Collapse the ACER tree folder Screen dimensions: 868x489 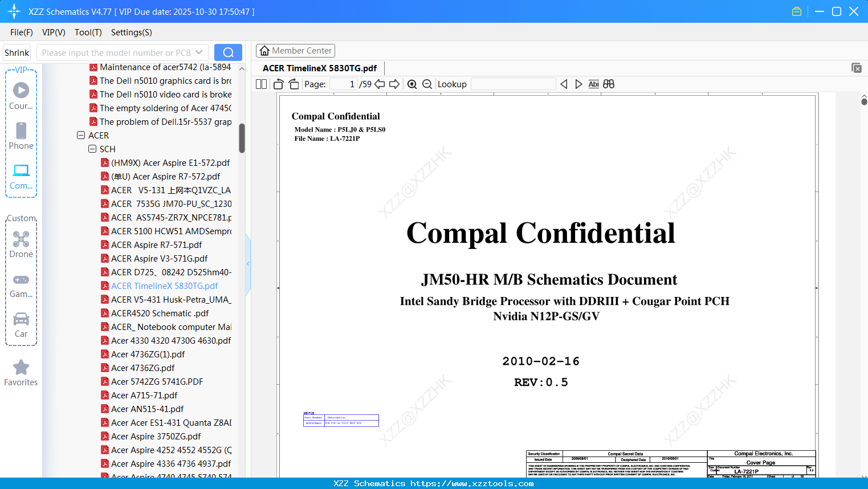click(x=81, y=136)
